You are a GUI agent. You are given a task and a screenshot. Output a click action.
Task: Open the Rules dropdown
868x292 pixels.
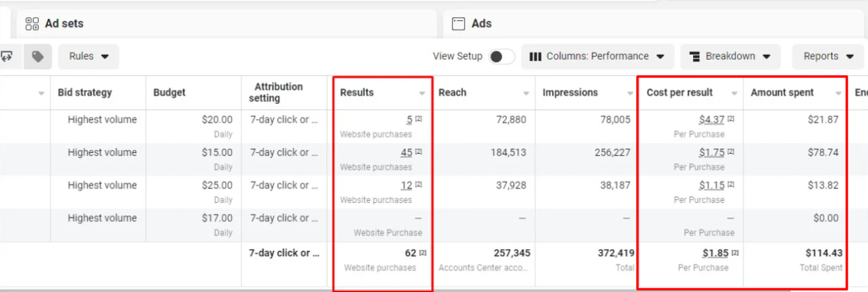(x=88, y=57)
